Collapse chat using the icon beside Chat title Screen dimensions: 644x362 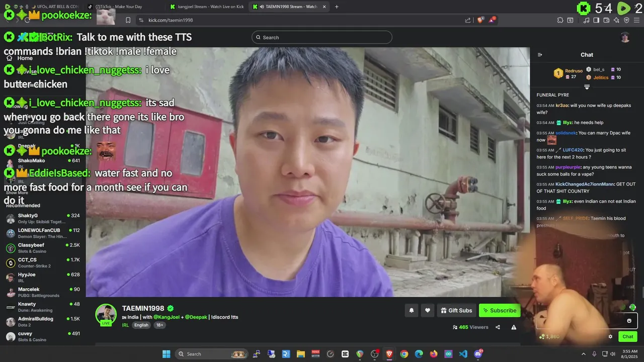[540, 55]
